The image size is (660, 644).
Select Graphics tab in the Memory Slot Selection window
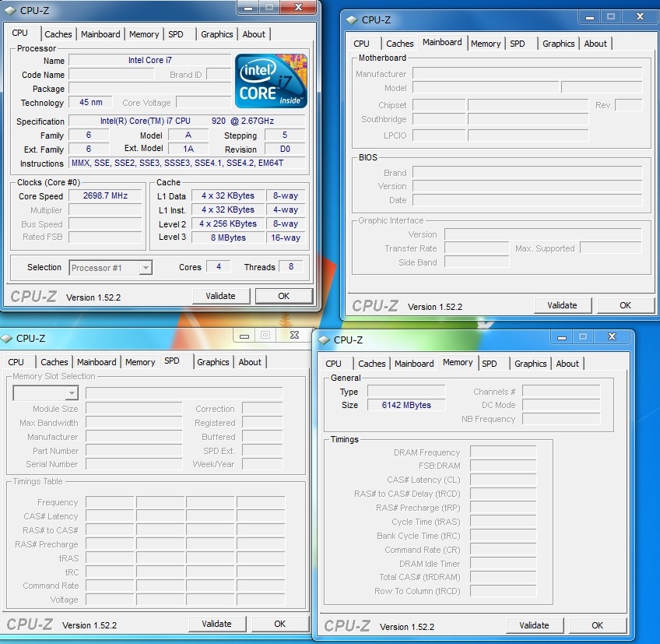pyautogui.click(x=213, y=362)
